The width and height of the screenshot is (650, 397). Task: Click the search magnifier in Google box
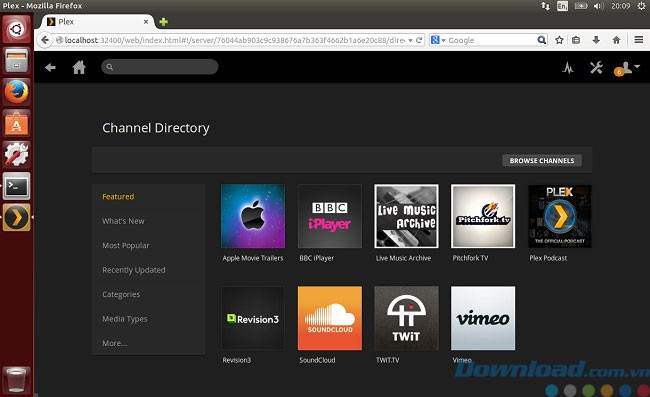click(541, 40)
